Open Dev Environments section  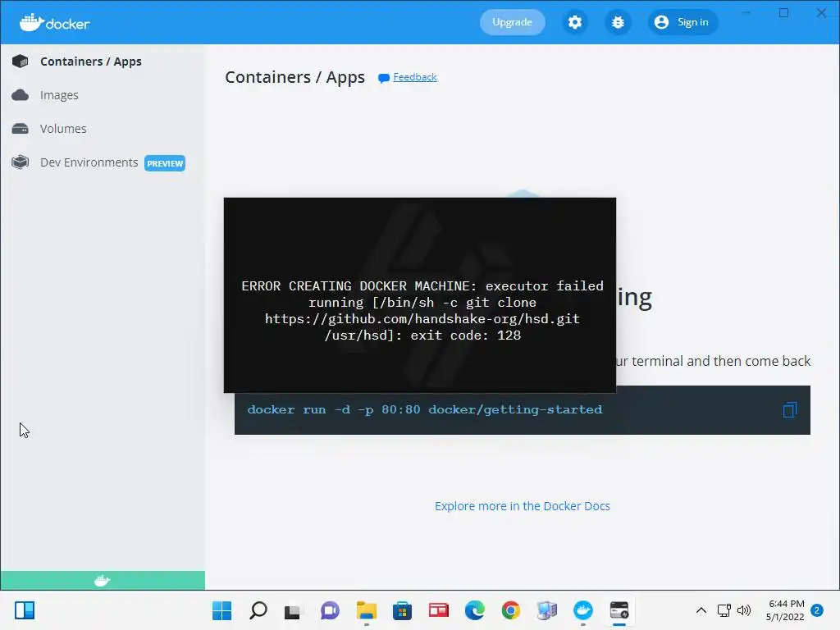89,162
